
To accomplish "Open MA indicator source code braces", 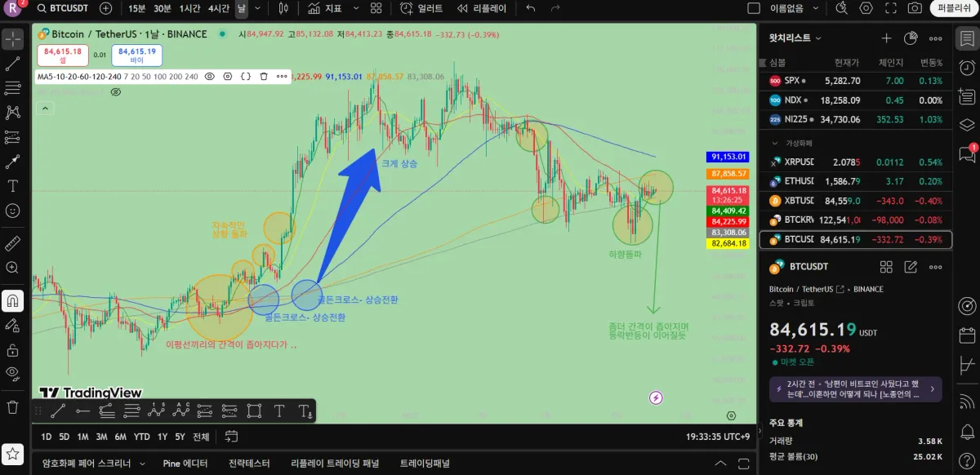I will pos(245,76).
